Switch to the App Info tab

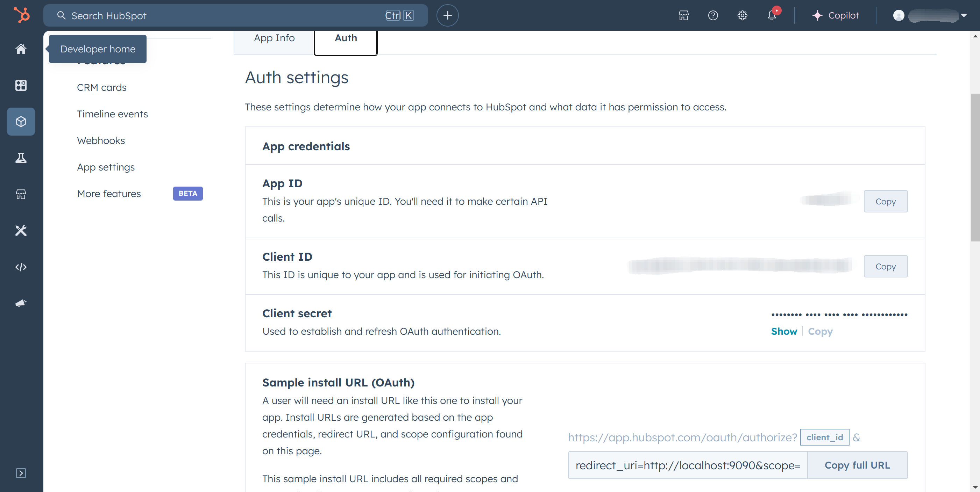[x=274, y=38]
